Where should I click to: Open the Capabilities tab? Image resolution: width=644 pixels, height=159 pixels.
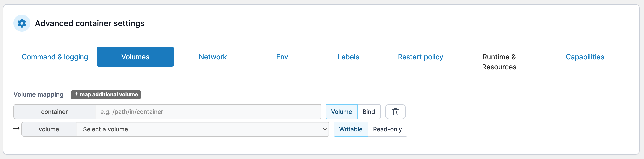pyautogui.click(x=585, y=57)
